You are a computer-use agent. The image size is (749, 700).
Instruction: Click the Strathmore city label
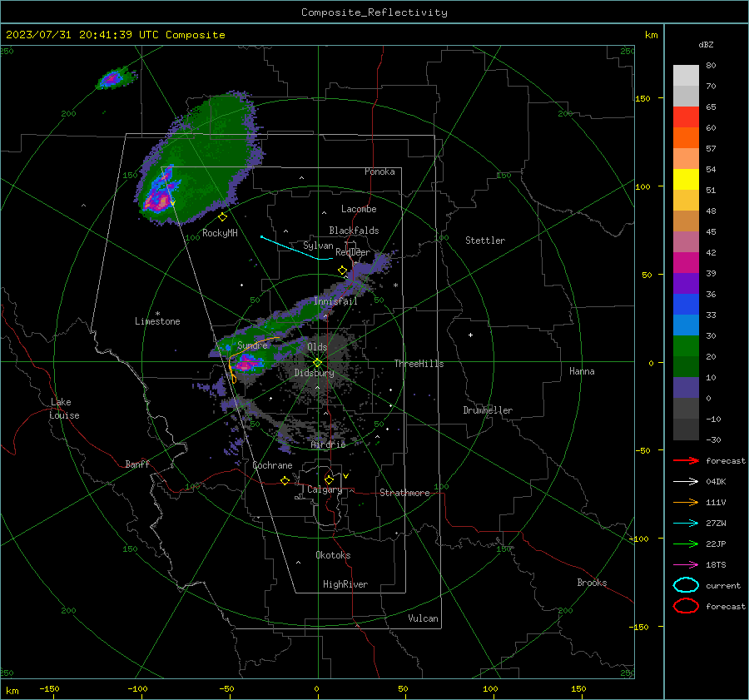tap(404, 493)
